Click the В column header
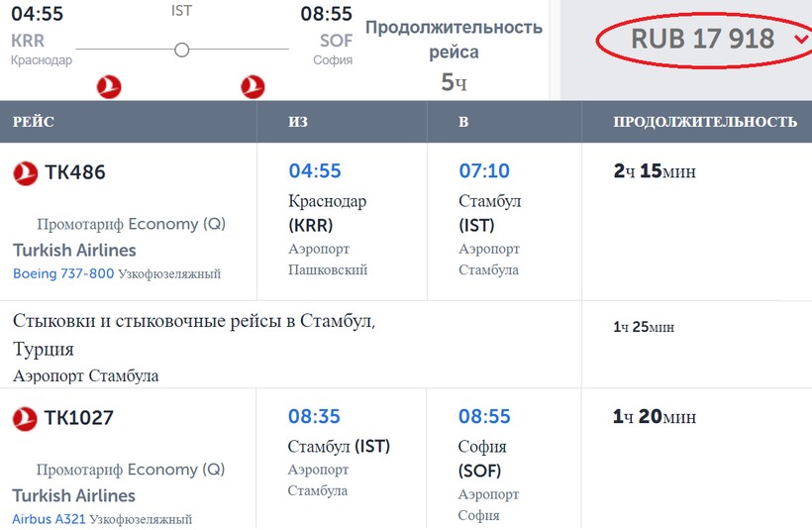 tap(463, 122)
